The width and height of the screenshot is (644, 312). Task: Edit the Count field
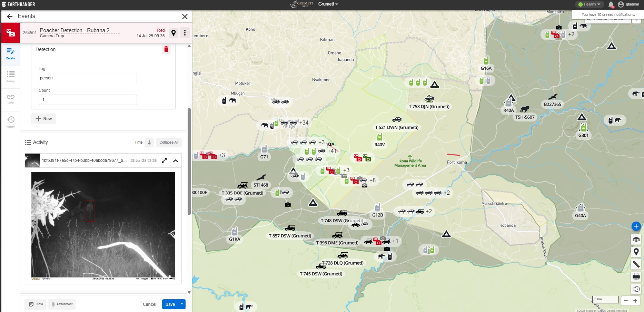[88, 100]
